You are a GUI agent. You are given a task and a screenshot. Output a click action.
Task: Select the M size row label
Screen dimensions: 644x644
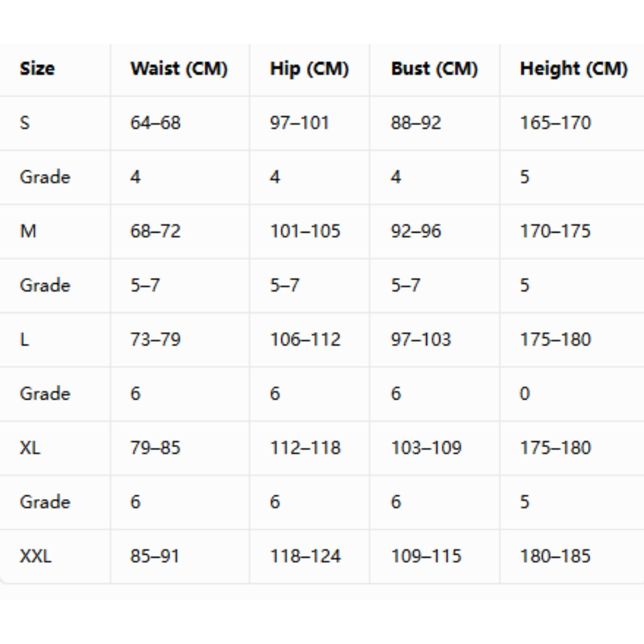(x=28, y=231)
